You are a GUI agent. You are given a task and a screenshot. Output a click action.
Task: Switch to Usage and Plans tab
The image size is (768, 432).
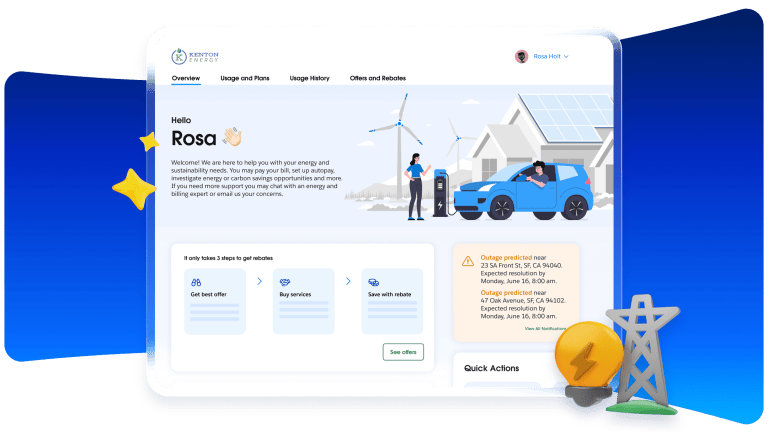coord(245,78)
